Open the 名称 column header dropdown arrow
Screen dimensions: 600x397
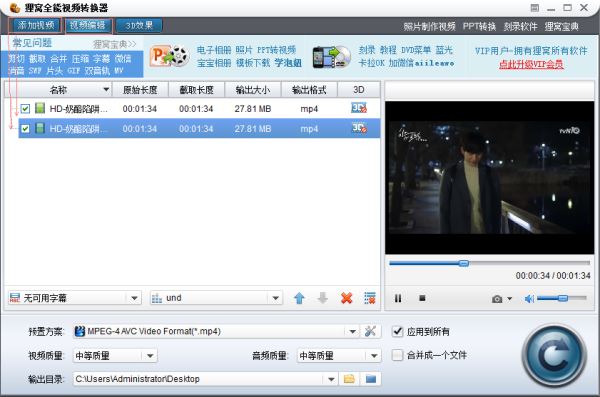[106, 90]
